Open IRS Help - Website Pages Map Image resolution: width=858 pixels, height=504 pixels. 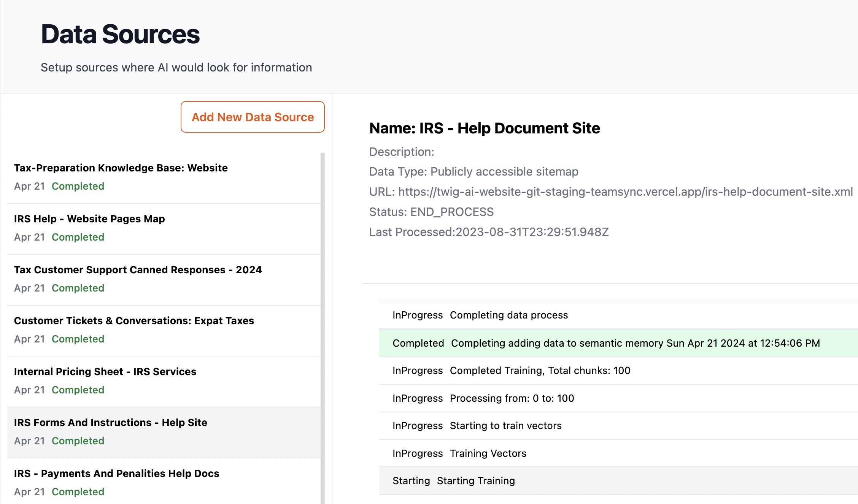(x=164, y=229)
